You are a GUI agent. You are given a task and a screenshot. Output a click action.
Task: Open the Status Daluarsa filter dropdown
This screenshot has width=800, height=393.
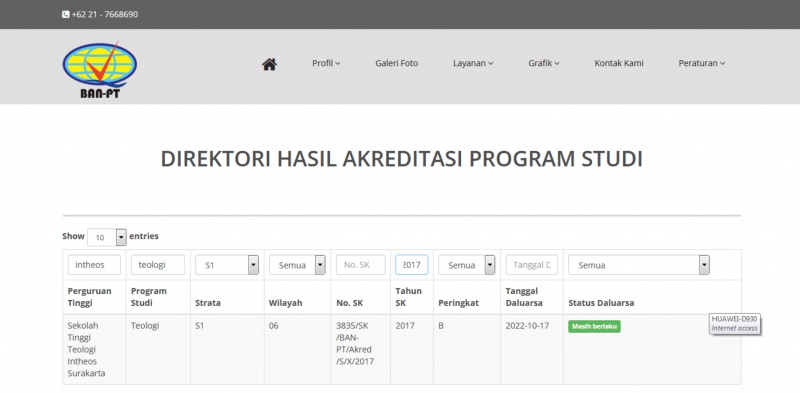coord(639,265)
